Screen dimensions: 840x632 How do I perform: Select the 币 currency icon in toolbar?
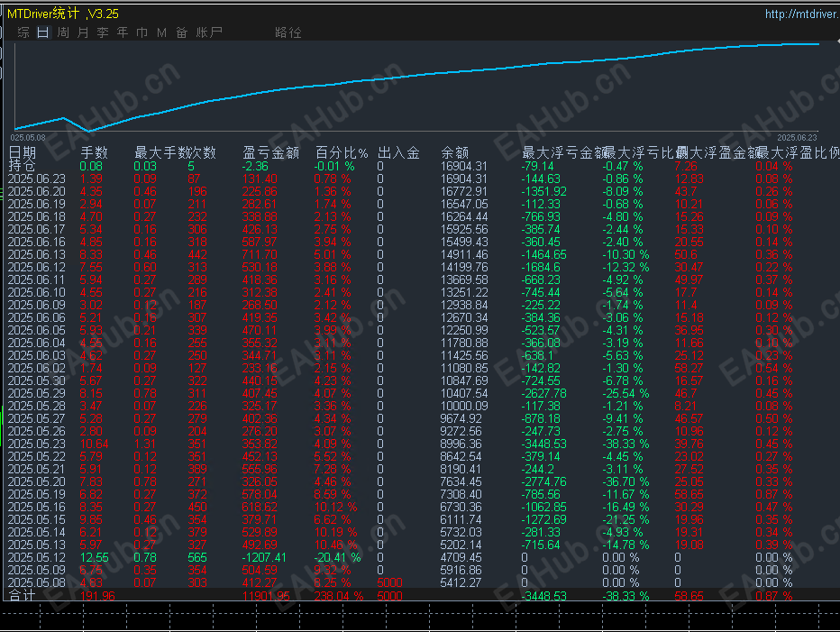142,32
